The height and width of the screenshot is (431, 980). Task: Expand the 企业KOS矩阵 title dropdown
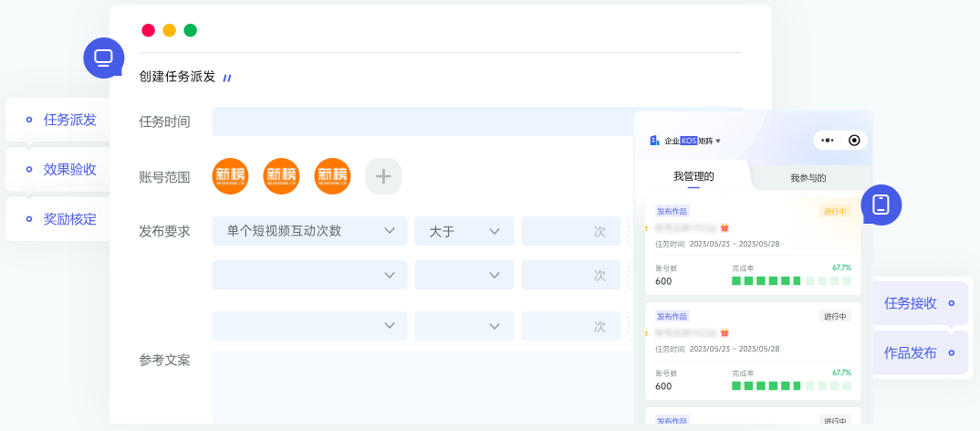coord(718,142)
